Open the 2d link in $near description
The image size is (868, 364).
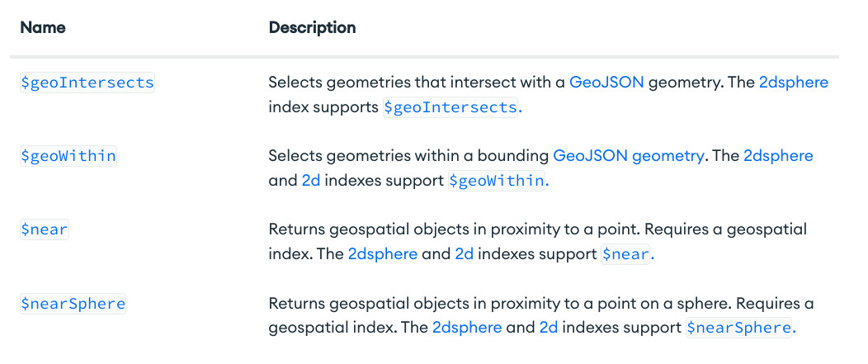[x=464, y=253]
